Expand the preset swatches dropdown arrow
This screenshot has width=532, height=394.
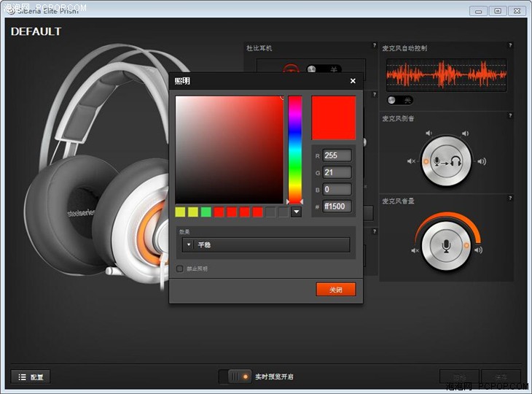(x=296, y=212)
